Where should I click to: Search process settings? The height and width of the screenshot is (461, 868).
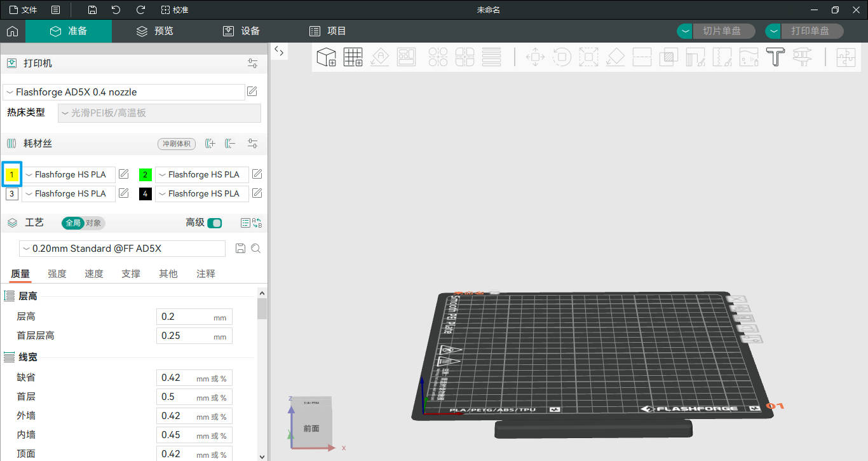[x=255, y=249]
